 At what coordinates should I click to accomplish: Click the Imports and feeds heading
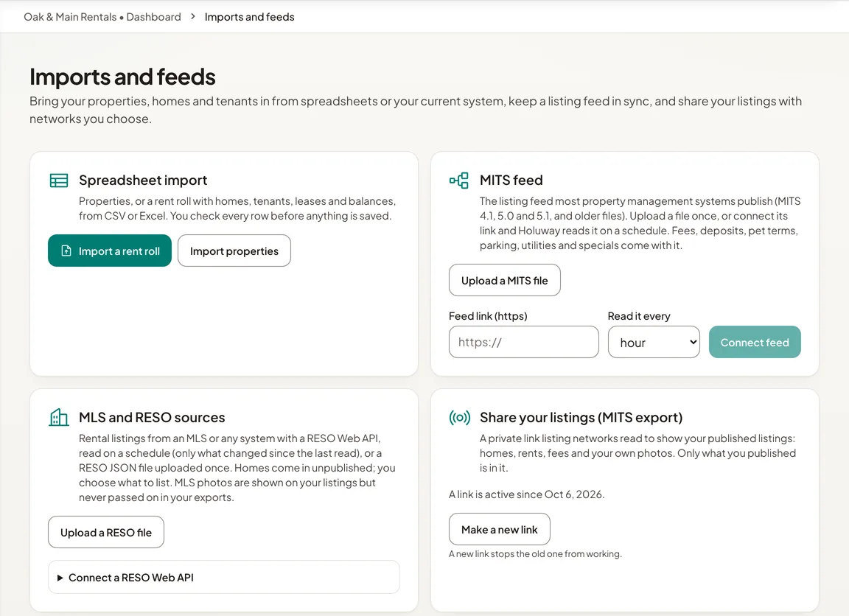click(x=122, y=77)
